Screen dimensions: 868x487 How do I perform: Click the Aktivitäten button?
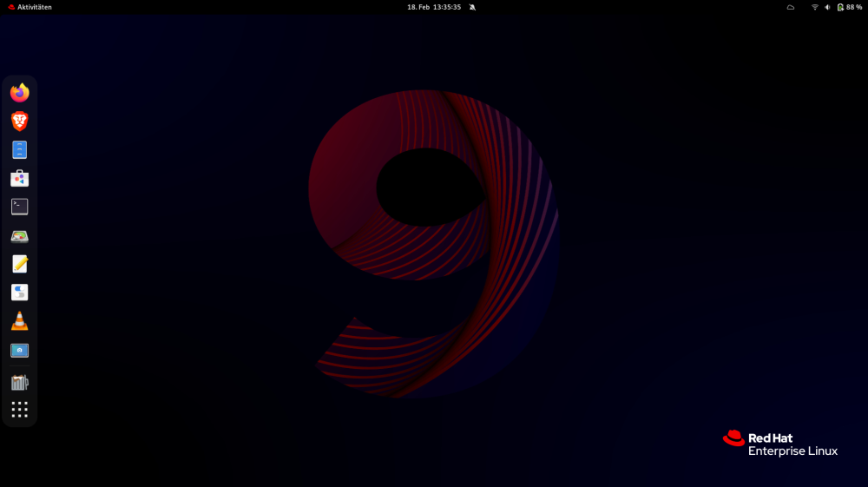pyautogui.click(x=30, y=7)
